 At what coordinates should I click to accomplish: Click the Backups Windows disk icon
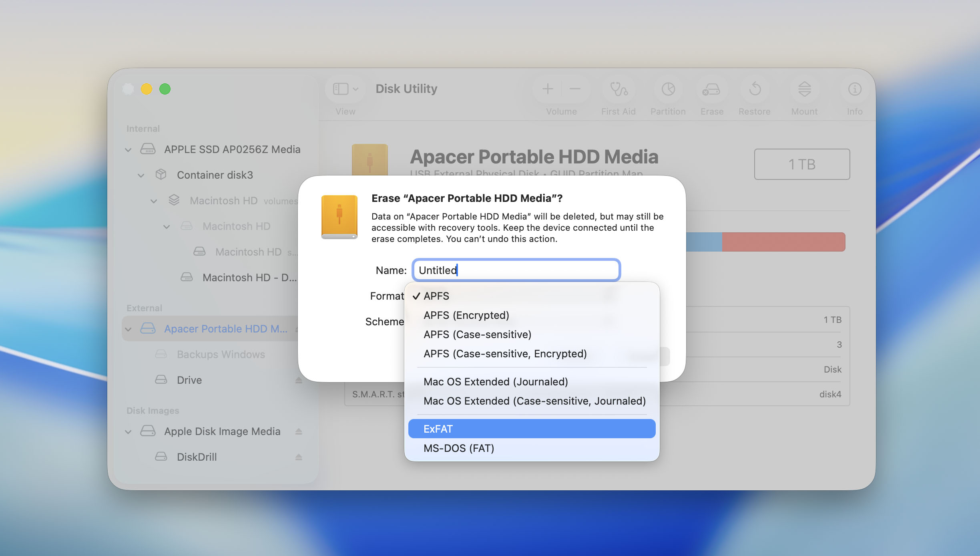[x=161, y=354]
